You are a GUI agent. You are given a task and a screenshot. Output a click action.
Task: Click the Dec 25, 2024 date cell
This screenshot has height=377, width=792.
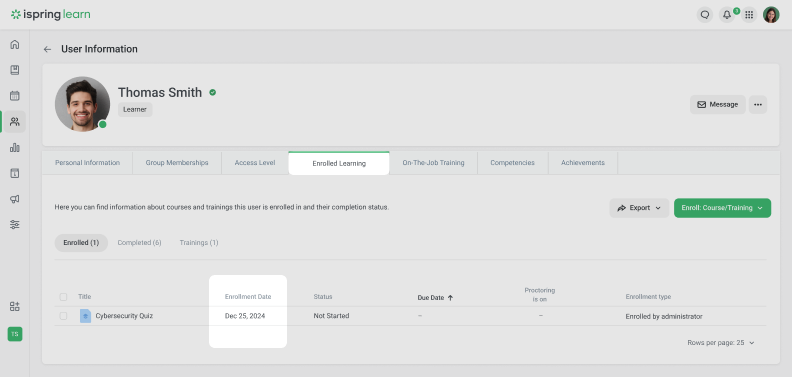pos(245,316)
